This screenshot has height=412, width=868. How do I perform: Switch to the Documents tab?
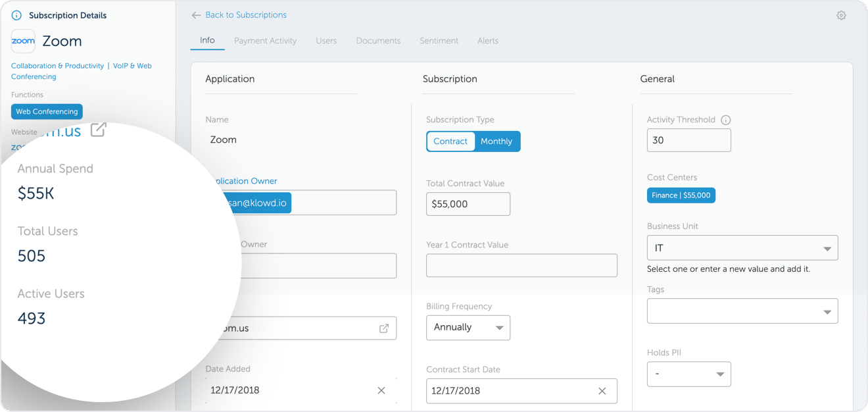[x=378, y=41]
